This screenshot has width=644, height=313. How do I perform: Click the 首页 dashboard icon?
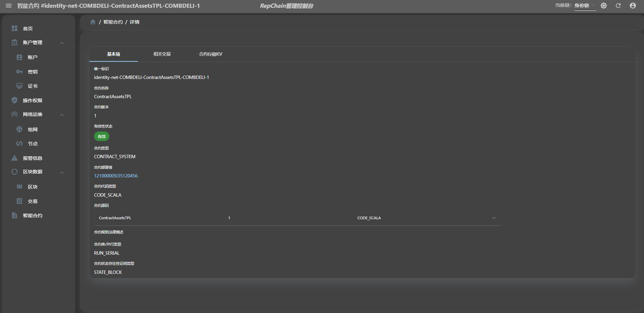tap(14, 28)
